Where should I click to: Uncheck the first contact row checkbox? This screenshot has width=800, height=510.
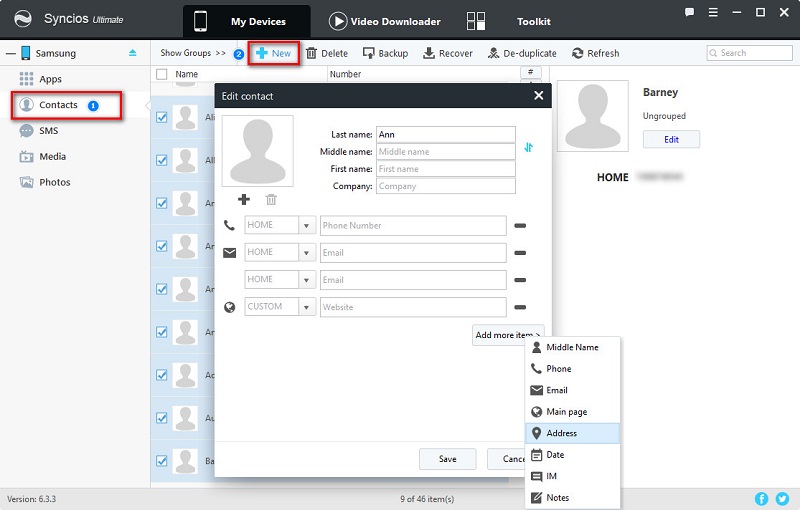(162, 117)
